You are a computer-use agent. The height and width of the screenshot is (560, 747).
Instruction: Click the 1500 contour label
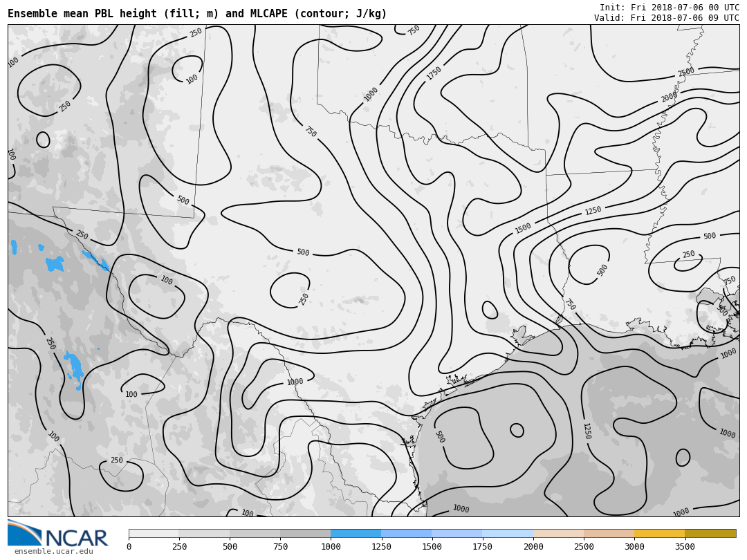pos(523,228)
